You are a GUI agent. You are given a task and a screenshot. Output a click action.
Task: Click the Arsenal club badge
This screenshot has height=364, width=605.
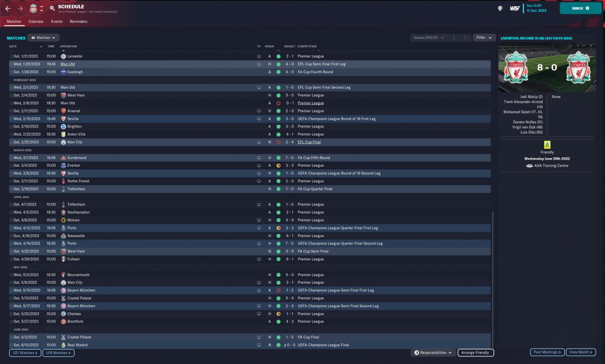tap(63, 111)
